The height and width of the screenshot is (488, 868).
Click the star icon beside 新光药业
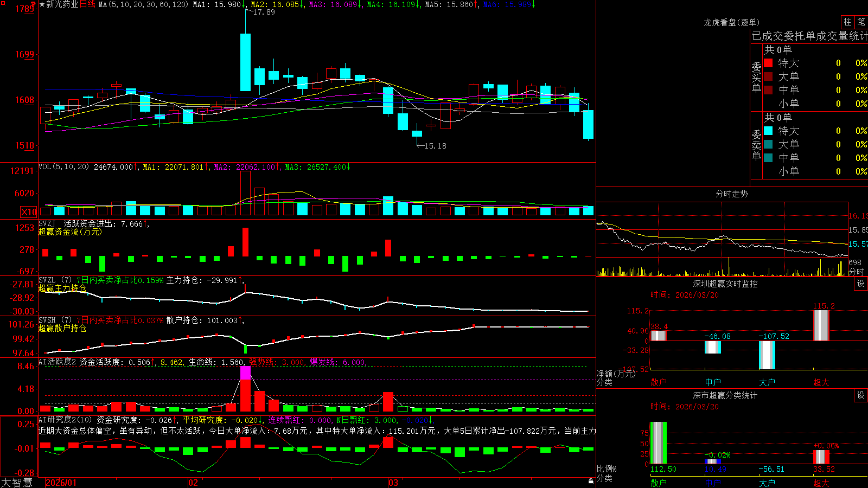[x=42, y=4]
